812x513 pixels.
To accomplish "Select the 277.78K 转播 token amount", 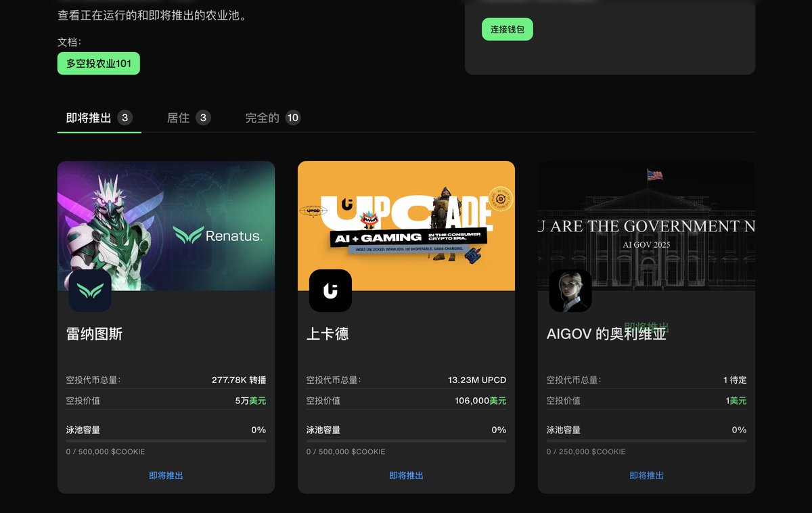I will click(239, 380).
